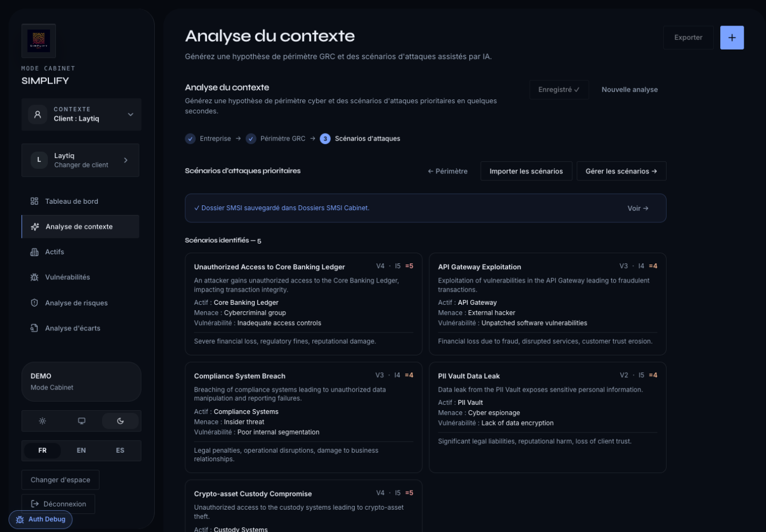Click the Analyse d'écarts document icon
Screen dimensions: 766x532
pos(35,328)
